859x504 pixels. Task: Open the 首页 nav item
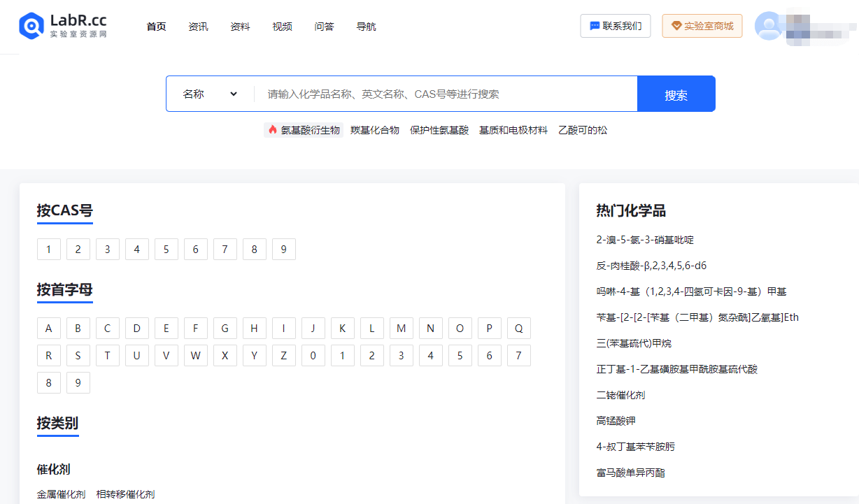(157, 27)
